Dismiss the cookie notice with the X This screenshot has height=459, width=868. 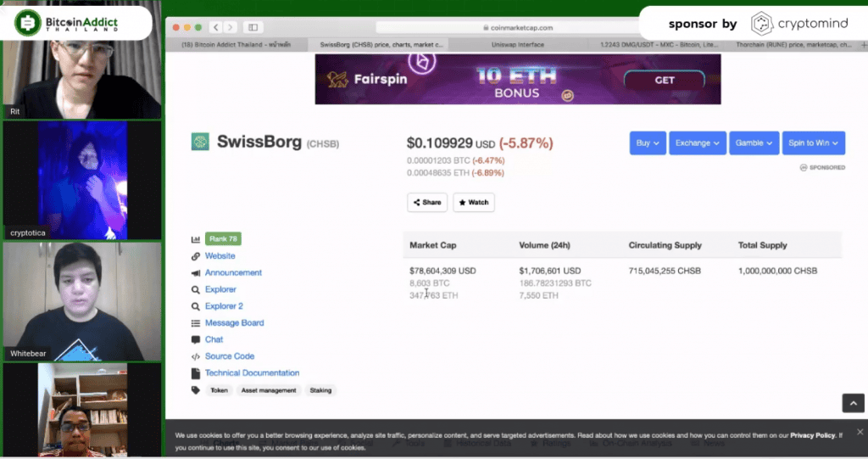coord(860,432)
